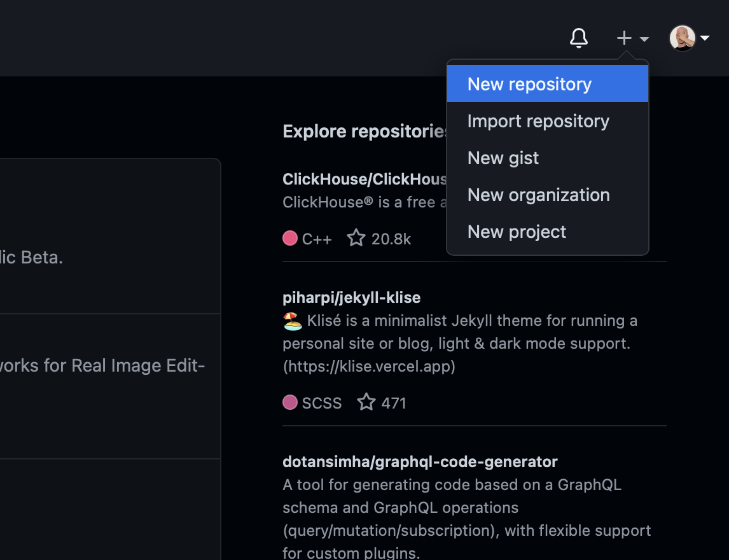Click the Explore repositories heading
The image size is (729, 560).
coord(364,131)
